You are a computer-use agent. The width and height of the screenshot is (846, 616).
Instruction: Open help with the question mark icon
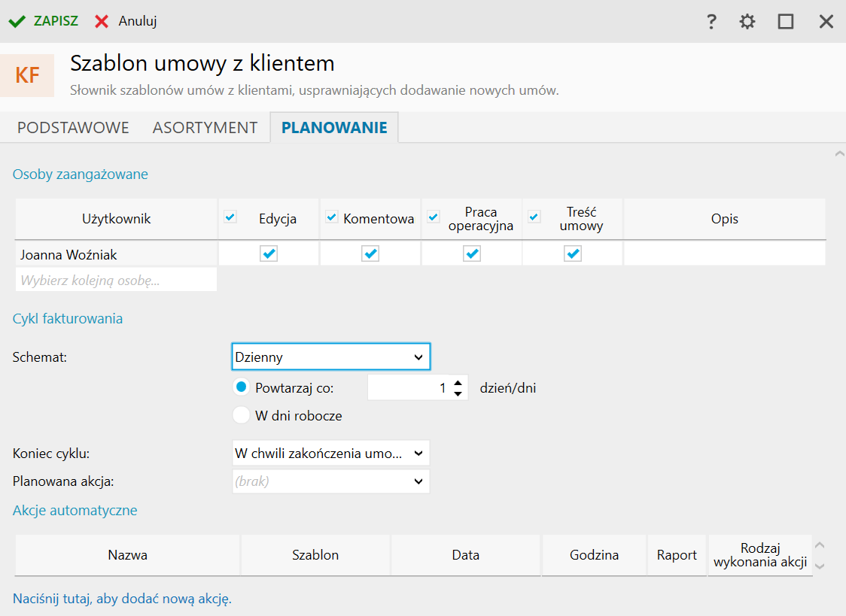(x=711, y=22)
